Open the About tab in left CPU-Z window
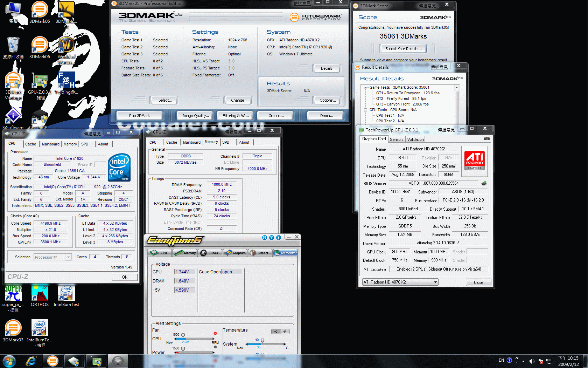588x368 pixels. tap(103, 144)
